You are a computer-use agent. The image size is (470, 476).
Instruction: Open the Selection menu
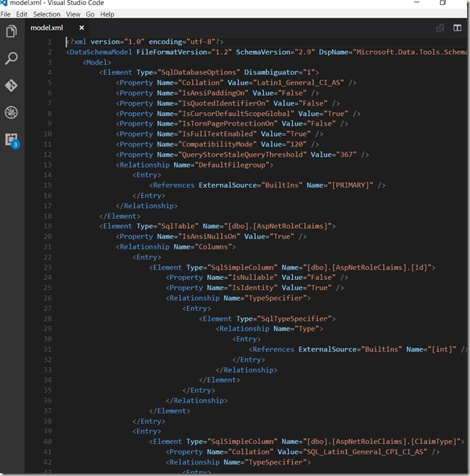click(47, 15)
